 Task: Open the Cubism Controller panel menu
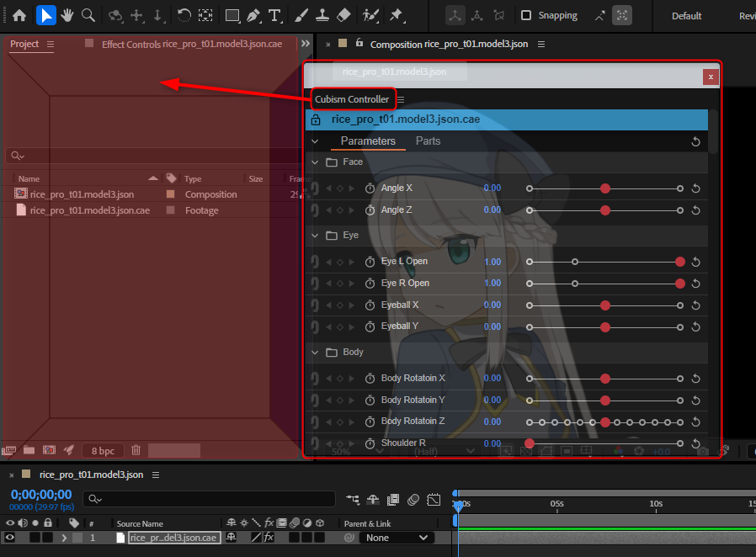pyautogui.click(x=401, y=99)
